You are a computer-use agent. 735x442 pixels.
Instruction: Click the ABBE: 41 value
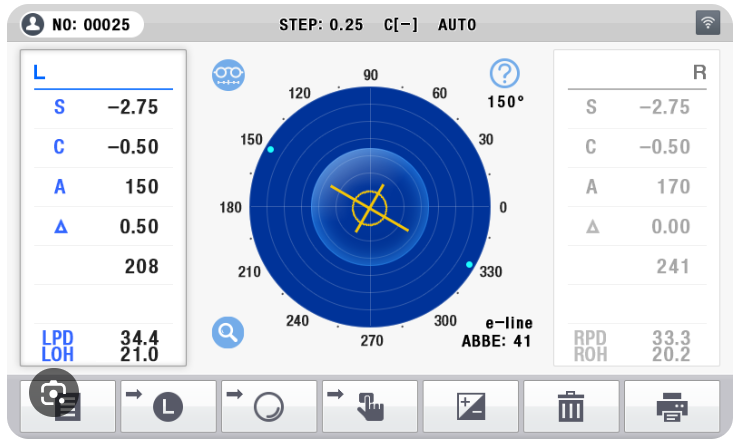(496, 341)
